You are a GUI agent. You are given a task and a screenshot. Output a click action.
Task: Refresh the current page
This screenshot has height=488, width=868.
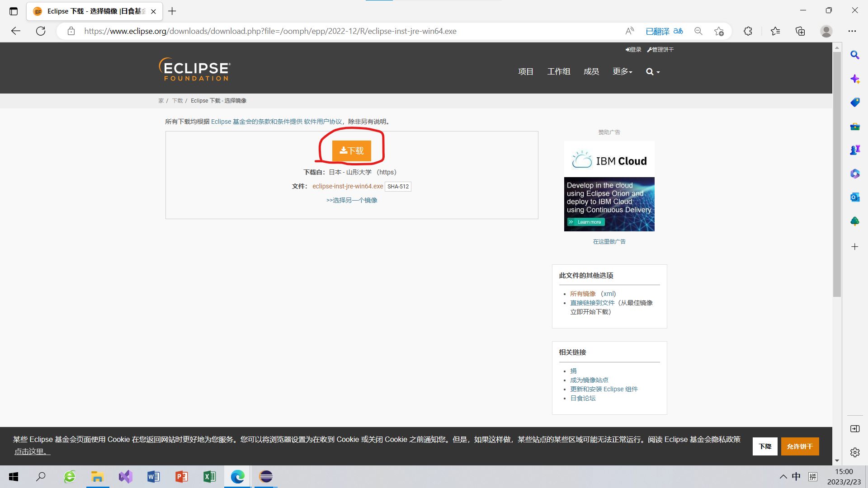(x=41, y=31)
